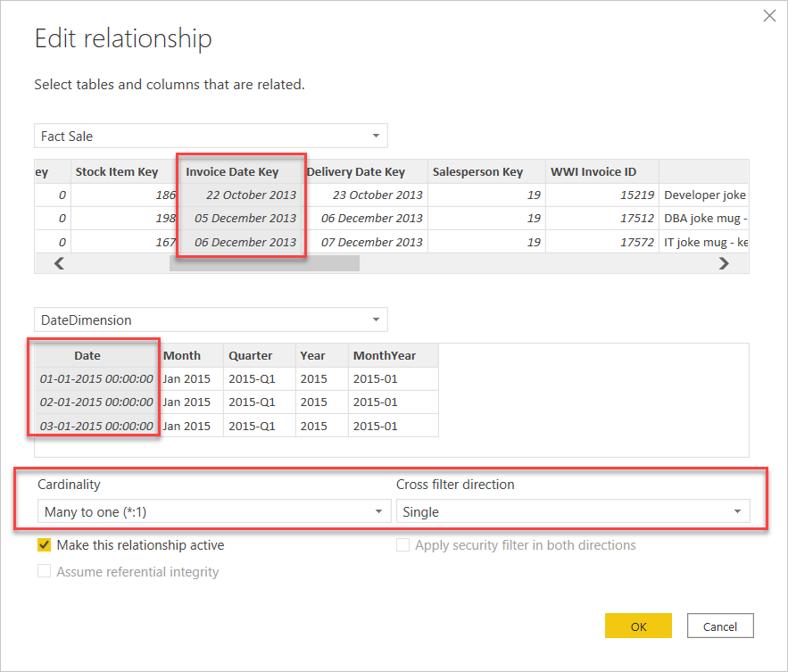Screen dimensions: 788x672
Task: Select the WWI Invoice ID column header
Action: (593, 172)
